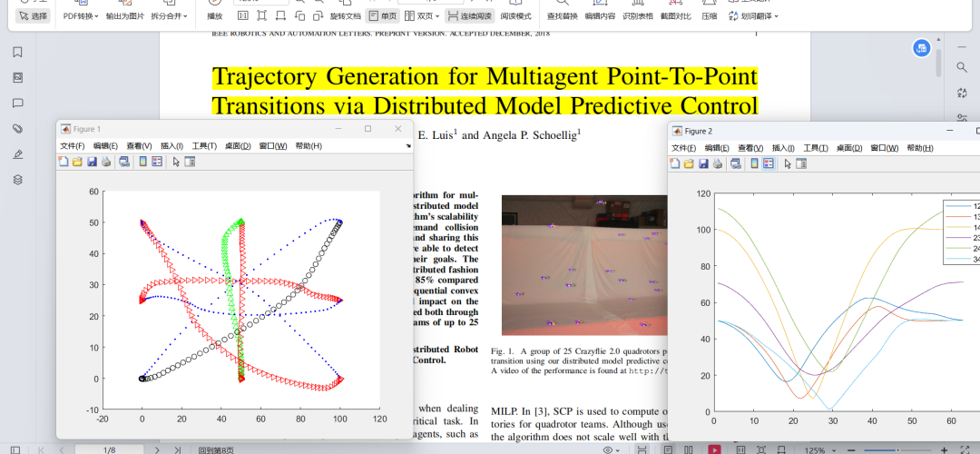This screenshot has width=980, height=454.
Task: Click search magnifier on right sidebar
Action: 962,67
